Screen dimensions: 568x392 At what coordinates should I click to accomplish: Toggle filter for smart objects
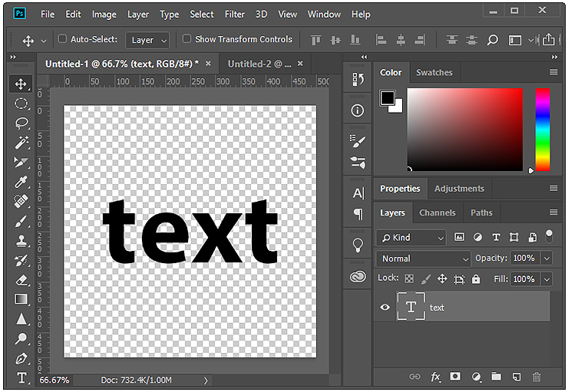pyautogui.click(x=532, y=237)
